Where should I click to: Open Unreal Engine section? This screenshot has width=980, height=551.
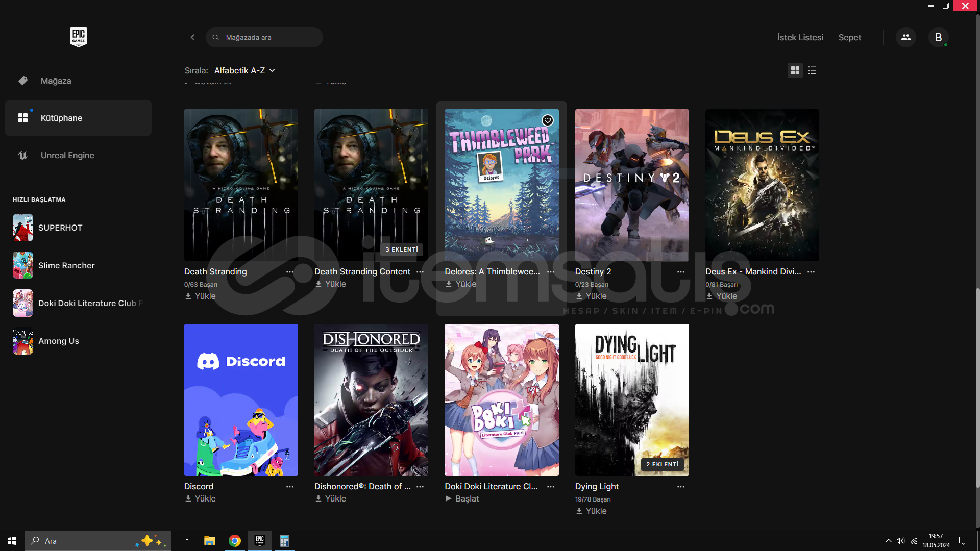pos(78,155)
